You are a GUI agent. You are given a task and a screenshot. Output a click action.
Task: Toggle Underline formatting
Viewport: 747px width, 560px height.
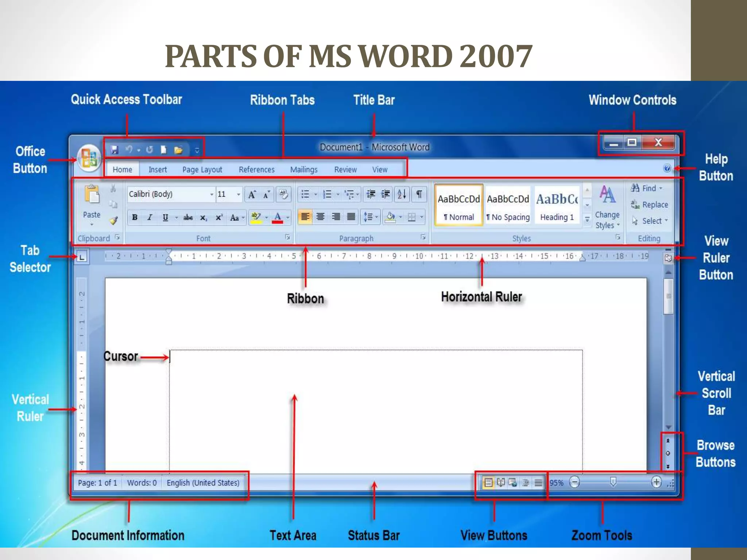pyautogui.click(x=165, y=218)
